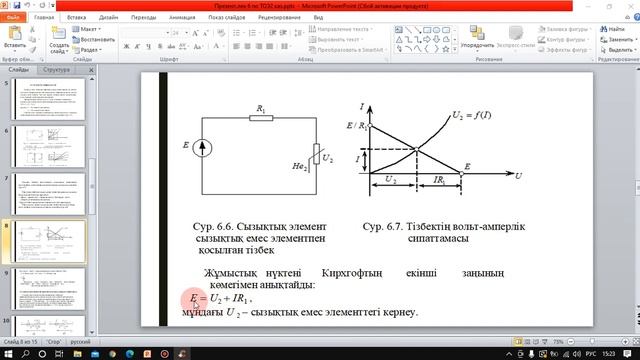Close the slides pane with X
Viewport: 640px width, 360px height.
click(x=91, y=70)
